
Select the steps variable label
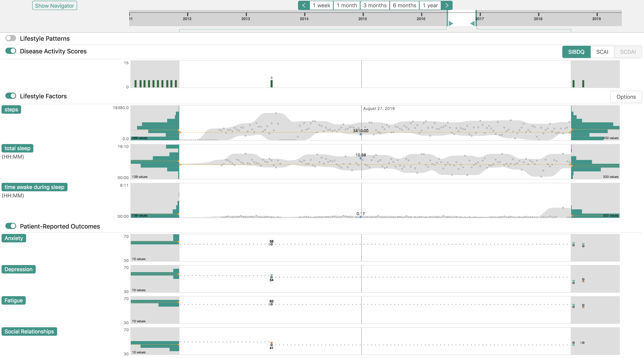pyautogui.click(x=11, y=109)
